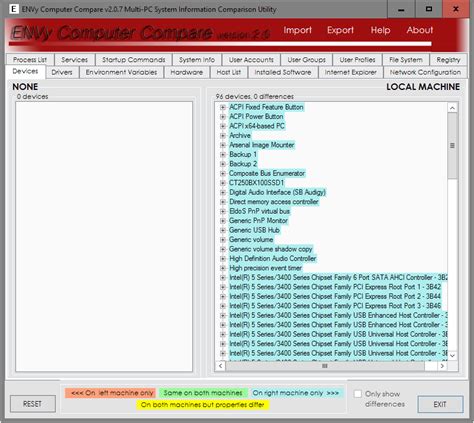Open the Host List tab
The width and height of the screenshot is (474, 423).
pos(229,72)
